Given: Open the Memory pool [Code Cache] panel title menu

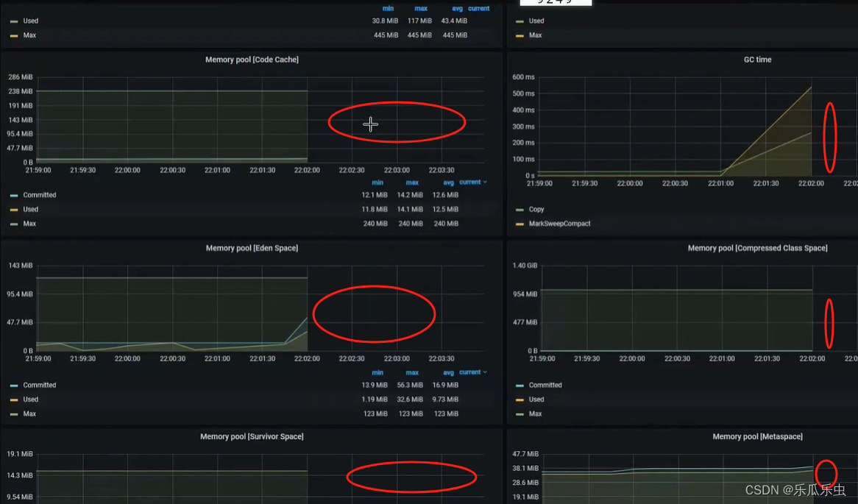Looking at the screenshot, I should [252, 60].
